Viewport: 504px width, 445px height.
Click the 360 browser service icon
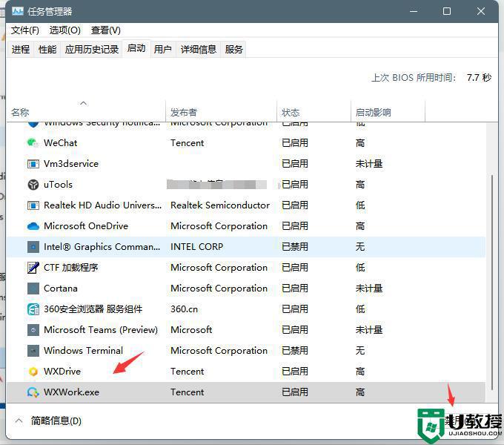[x=33, y=309]
